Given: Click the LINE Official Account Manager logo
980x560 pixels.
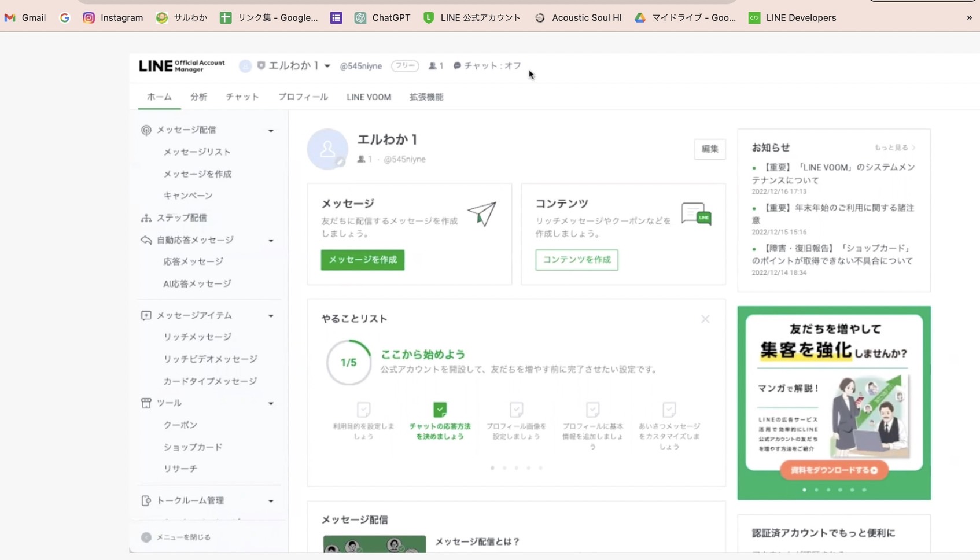Looking at the screenshot, I should pos(182,66).
